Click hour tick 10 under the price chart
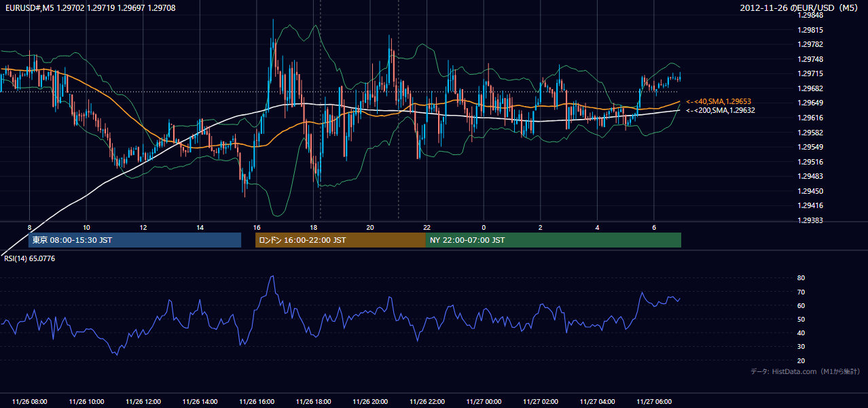This screenshot has height=408, width=868. click(86, 227)
